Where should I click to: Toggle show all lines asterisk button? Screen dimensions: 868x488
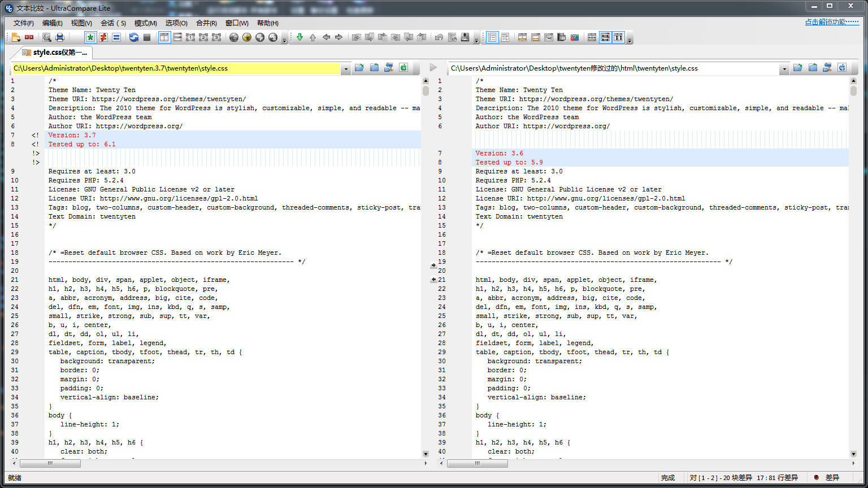click(90, 37)
